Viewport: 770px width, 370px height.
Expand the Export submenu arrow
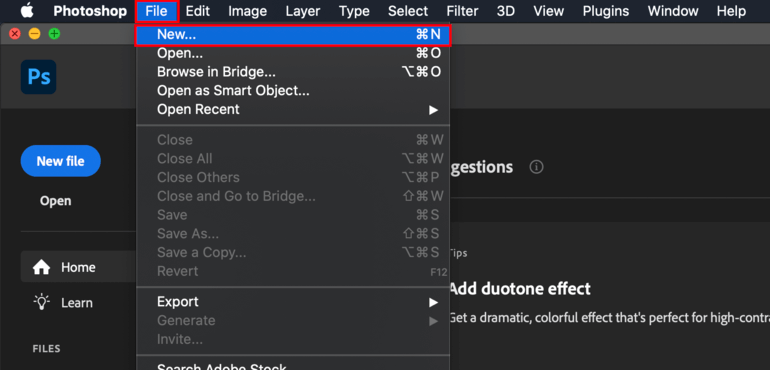433,302
